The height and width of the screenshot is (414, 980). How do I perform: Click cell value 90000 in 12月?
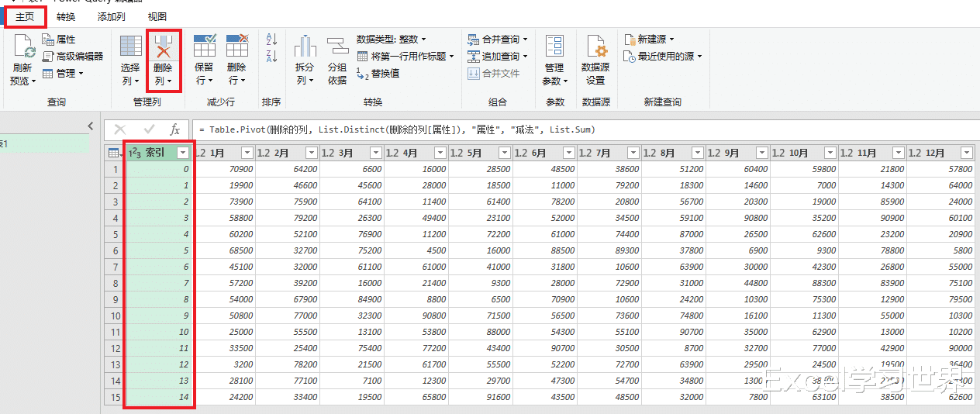(x=959, y=348)
